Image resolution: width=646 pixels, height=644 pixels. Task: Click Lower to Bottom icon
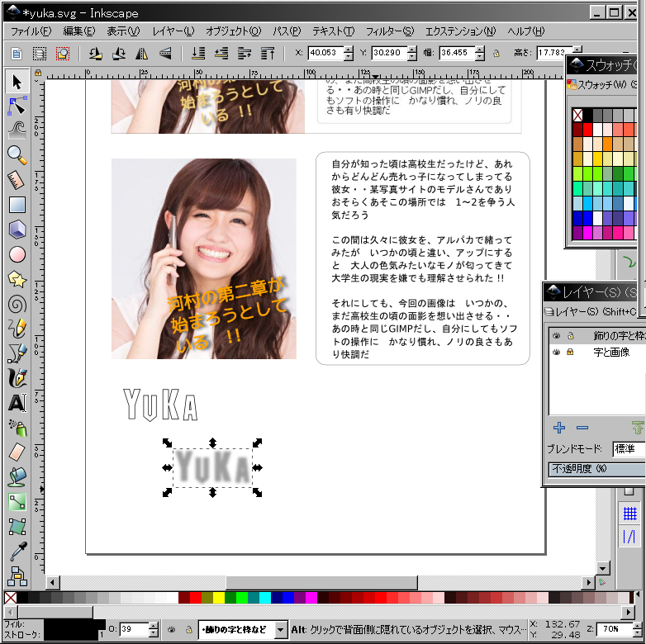(x=198, y=53)
